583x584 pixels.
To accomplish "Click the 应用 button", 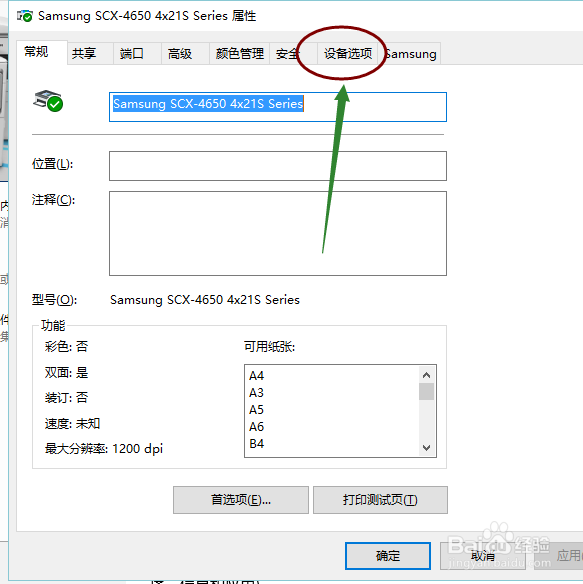I will coord(559,556).
